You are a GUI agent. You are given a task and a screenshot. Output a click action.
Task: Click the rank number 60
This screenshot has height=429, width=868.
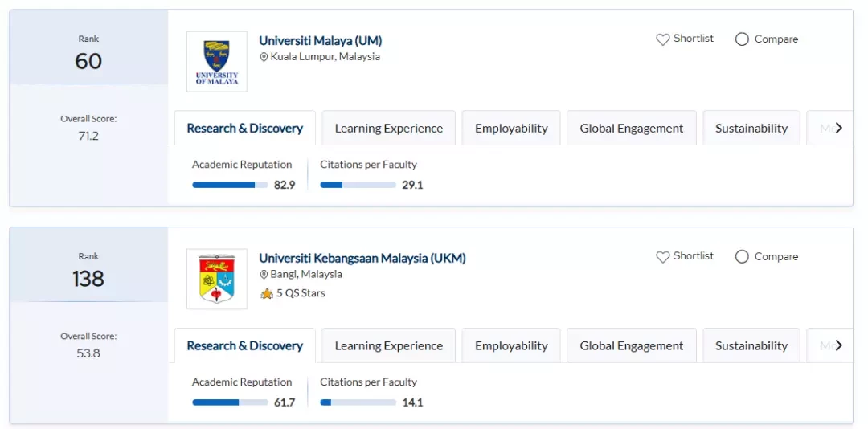(x=88, y=61)
